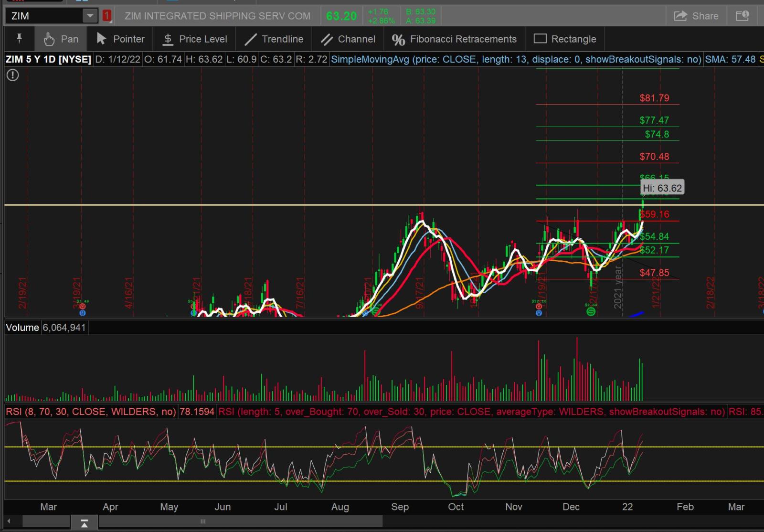764x532 pixels.
Task: Click the dividend marker below the 11/19 date
Action: point(539,313)
